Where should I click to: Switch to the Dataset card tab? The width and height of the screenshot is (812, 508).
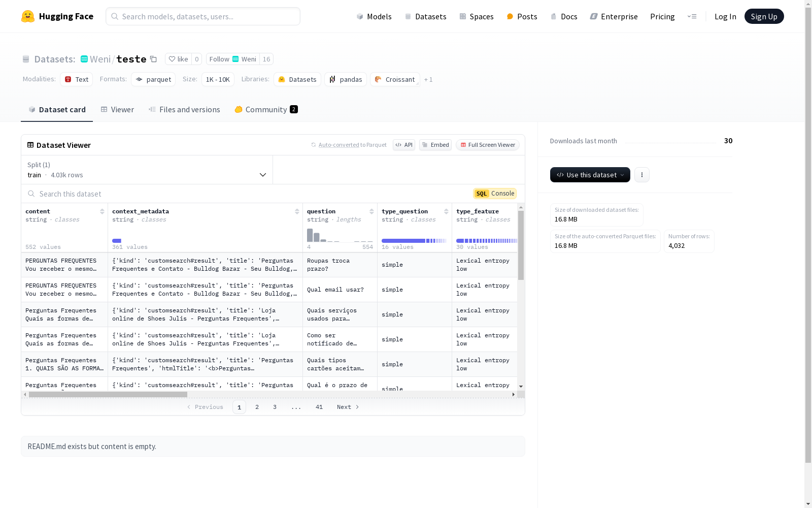(57, 110)
